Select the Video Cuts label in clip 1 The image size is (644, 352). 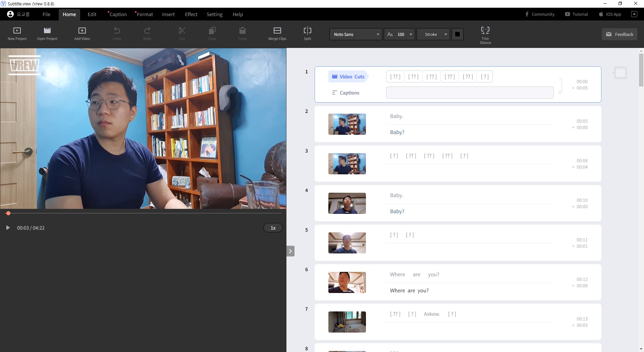tap(348, 77)
